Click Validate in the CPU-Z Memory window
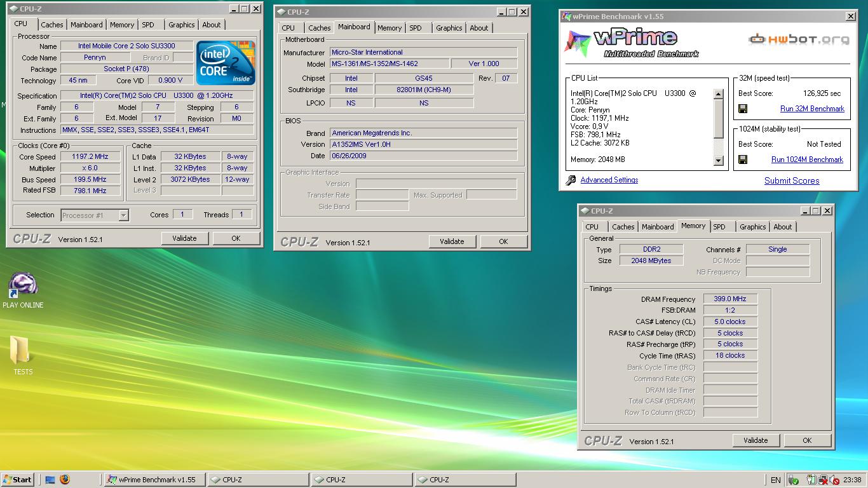868x488 pixels. (756, 440)
